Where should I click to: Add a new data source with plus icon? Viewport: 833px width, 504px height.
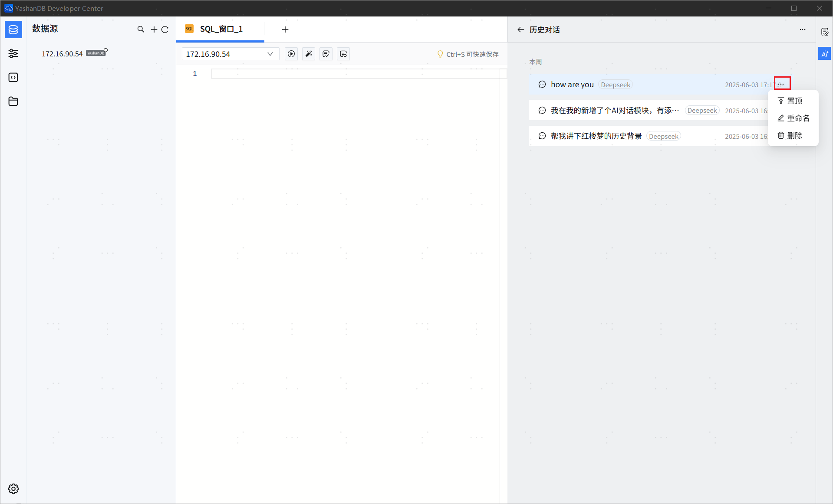[154, 29]
